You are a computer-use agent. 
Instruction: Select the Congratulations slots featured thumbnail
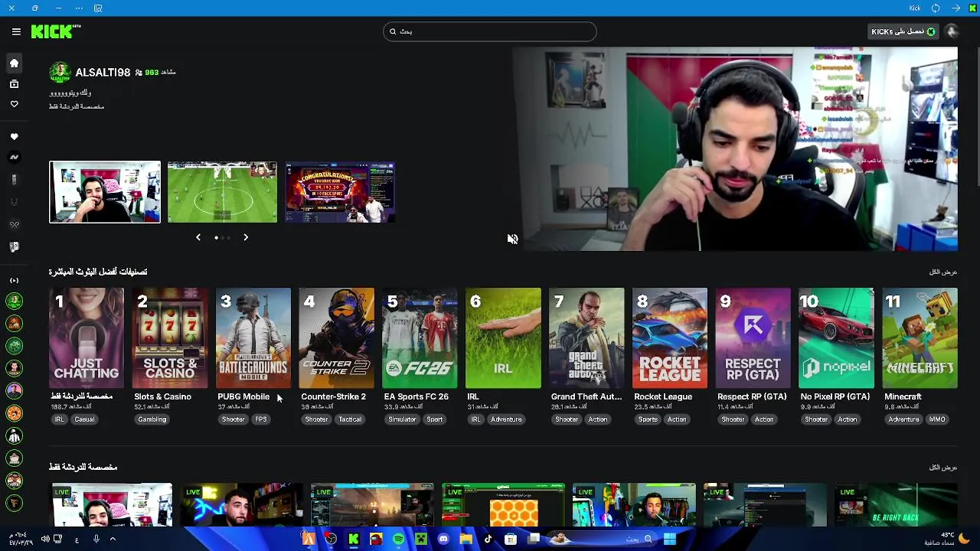click(340, 192)
